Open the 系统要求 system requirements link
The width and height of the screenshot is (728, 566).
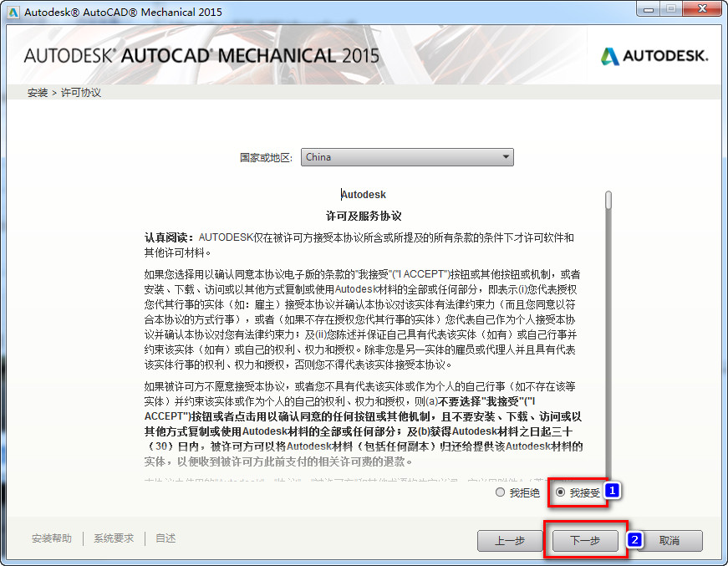(113, 538)
